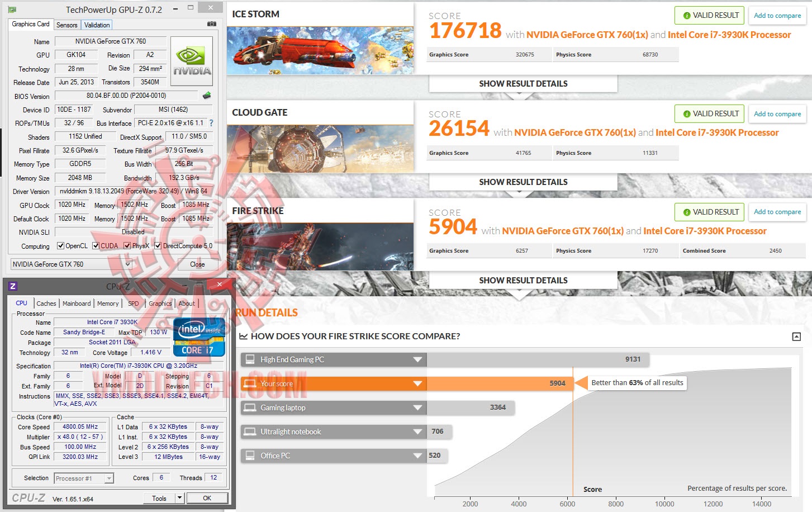Click the GPU Name field in GPU-Z

pyautogui.click(x=111, y=41)
